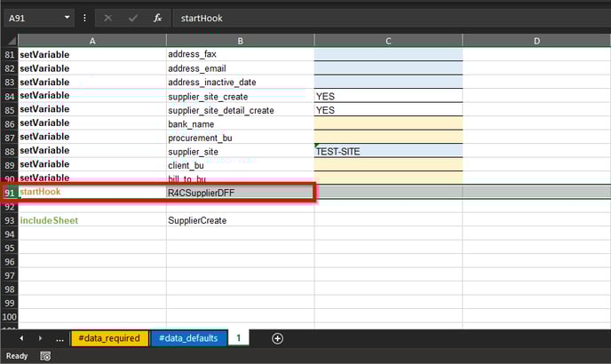Click the client_bu cell
Screen dimensions: 611x364
point(241,165)
